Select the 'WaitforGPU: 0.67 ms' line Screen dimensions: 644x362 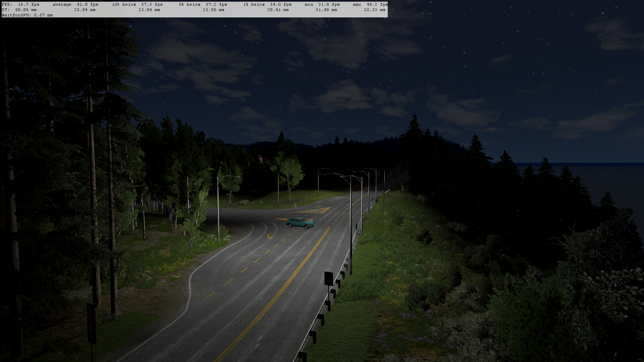[27, 15]
